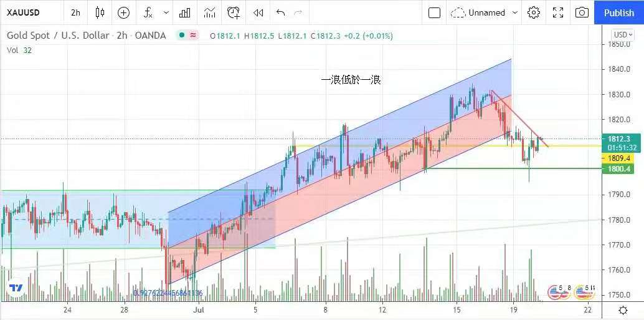Expand the indicators favorites dropdown arrow

click(166, 12)
